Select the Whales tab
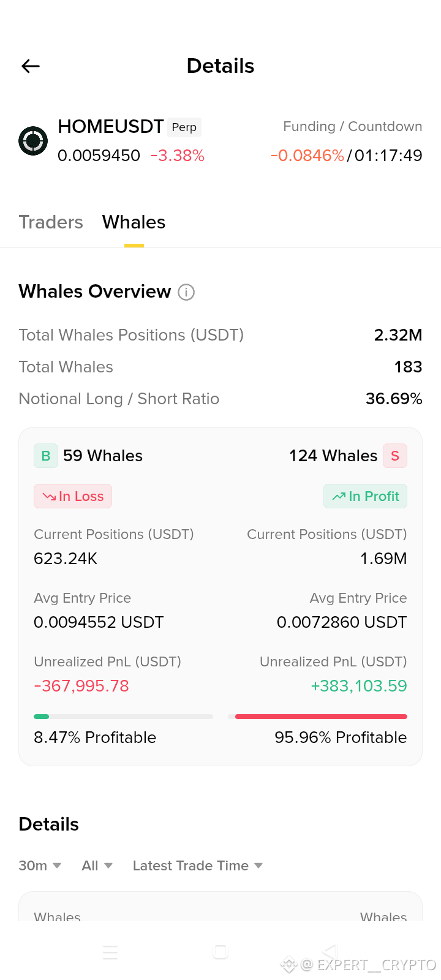The width and height of the screenshot is (441, 980). point(134,222)
